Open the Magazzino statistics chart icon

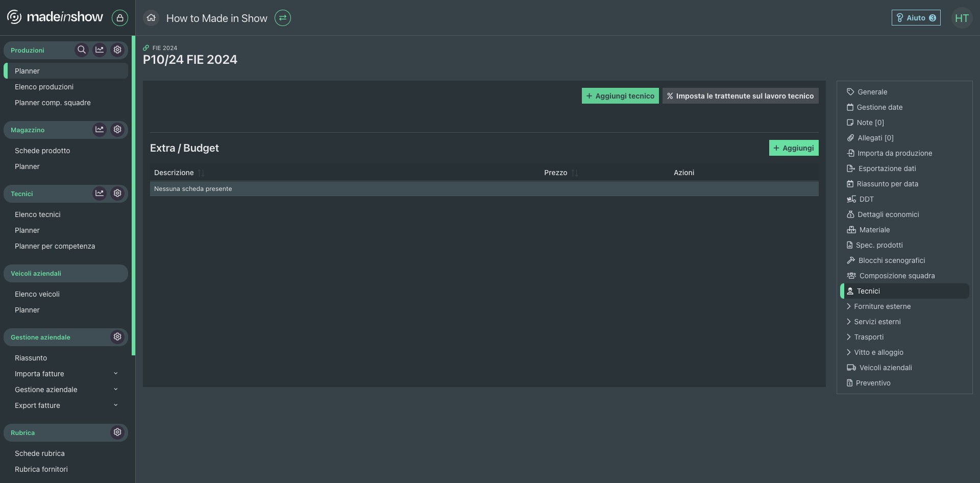tap(100, 130)
